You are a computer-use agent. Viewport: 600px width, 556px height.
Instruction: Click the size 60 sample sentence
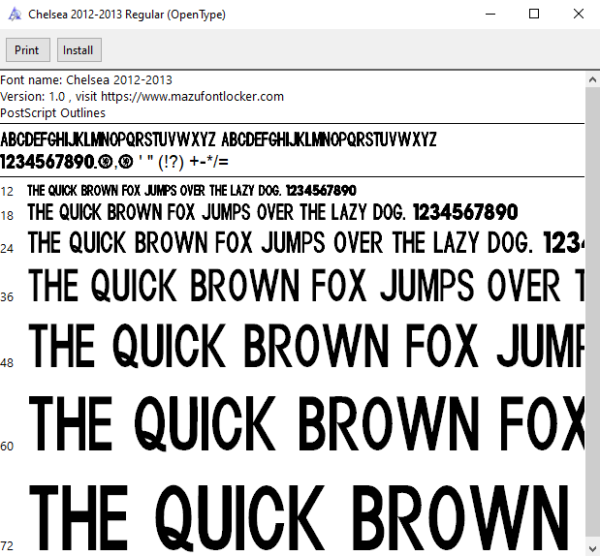pyautogui.click(x=306, y=424)
